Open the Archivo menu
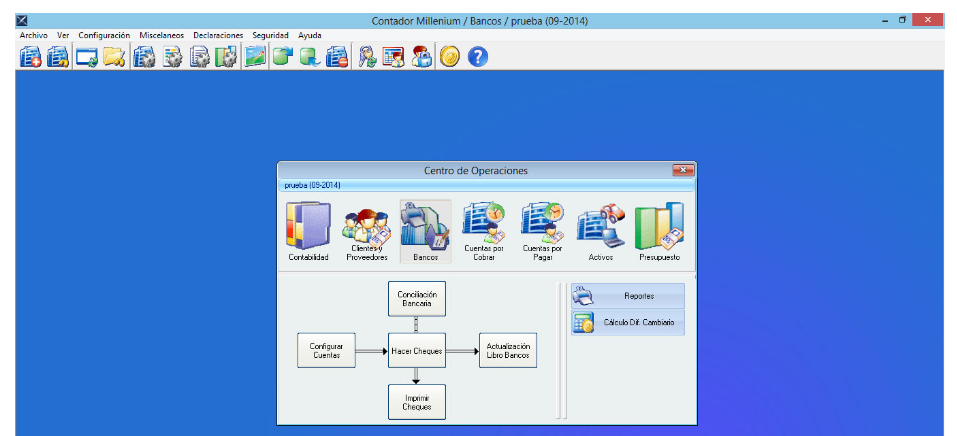Screen dimensions: 957x436 [33, 35]
